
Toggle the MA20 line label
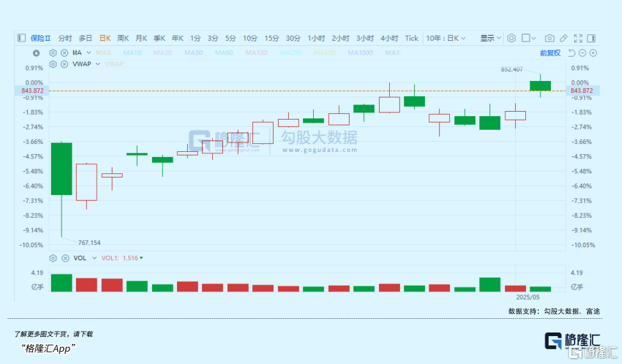click(x=163, y=53)
